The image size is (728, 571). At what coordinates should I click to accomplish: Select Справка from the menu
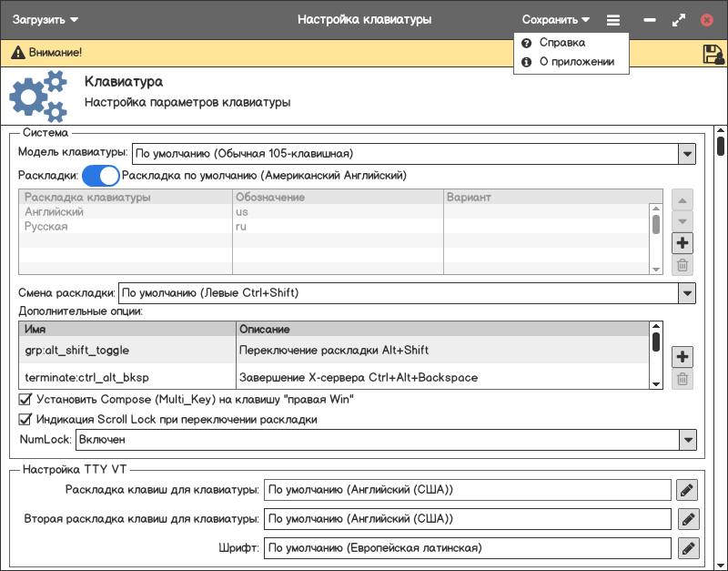click(x=561, y=43)
